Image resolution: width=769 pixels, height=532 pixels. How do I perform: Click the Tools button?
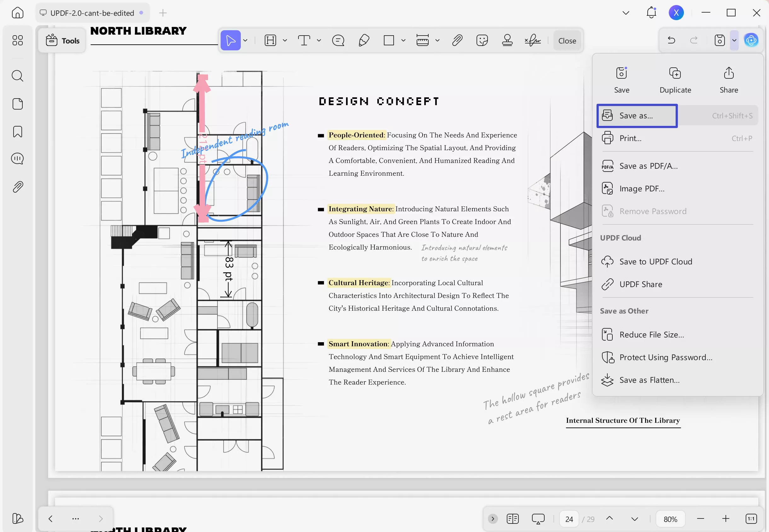coord(63,41)
